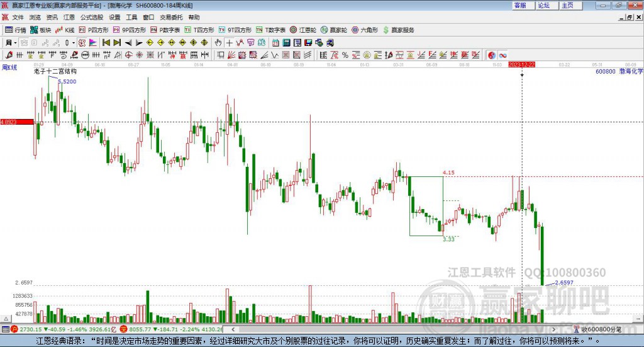Toggle the yin-yang taiji icon
This screenshot has width=644, height=347.
[x=492, y=55]
